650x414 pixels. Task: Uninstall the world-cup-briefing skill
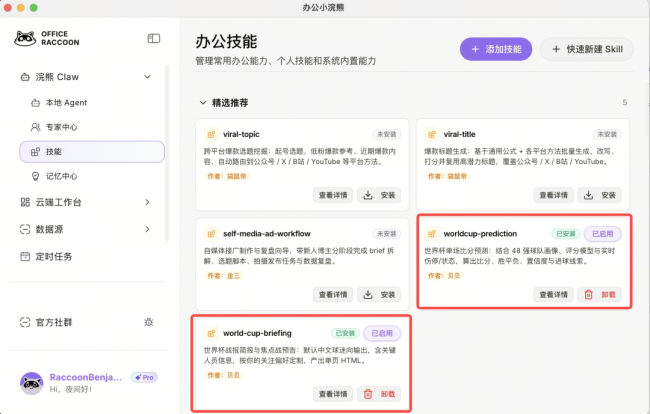[x=379, y=394]
